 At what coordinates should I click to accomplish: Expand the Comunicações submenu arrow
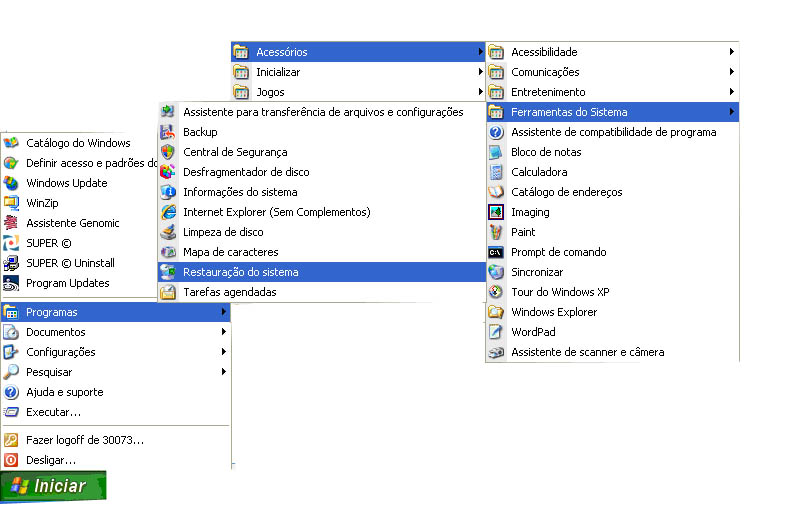coord(732,72)
